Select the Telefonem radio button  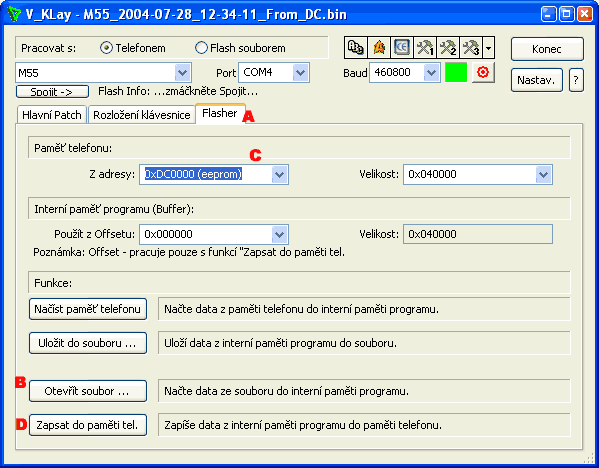click(106, 48)
